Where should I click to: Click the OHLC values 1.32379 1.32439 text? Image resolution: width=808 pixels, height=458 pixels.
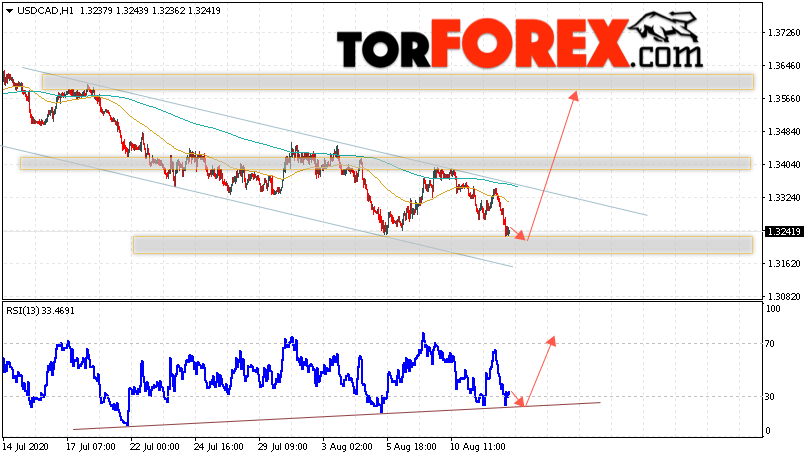[x=114, y=10]
